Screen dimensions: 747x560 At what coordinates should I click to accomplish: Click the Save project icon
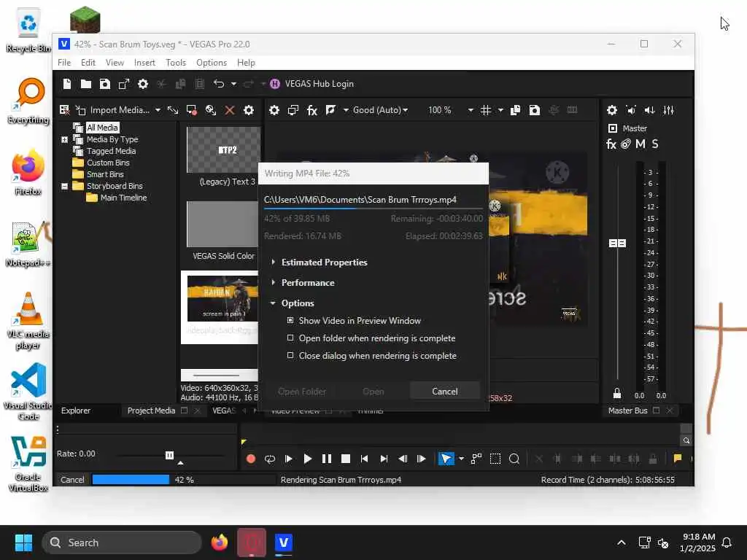point(105,84)
